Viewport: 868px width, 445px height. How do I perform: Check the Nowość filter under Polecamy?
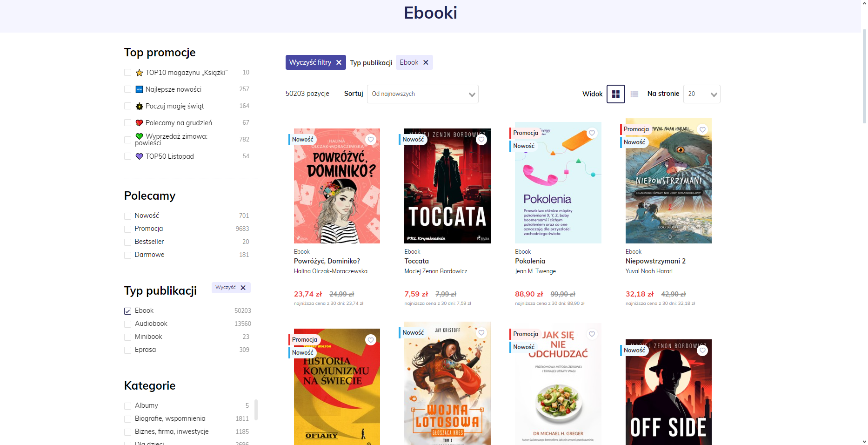127,216
